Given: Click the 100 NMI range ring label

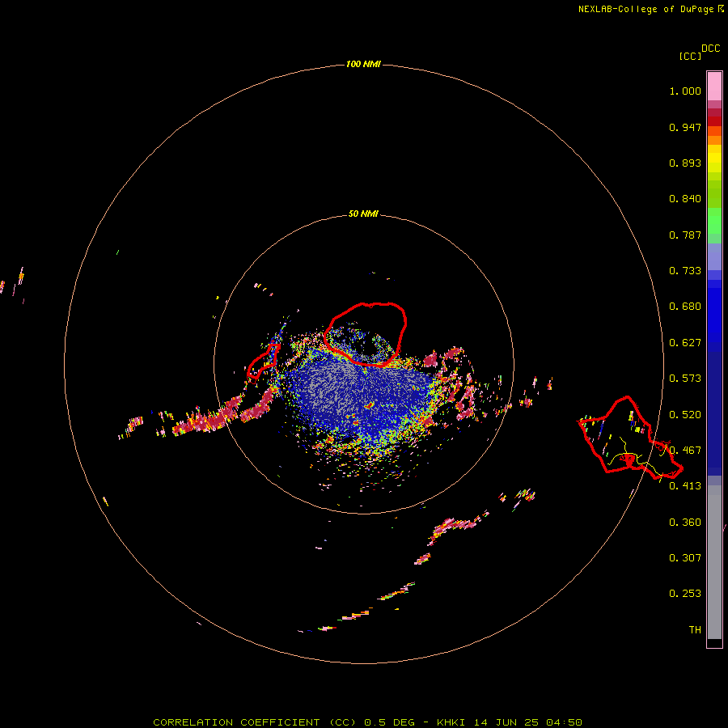Looking at the screenshot, I should pos(363,64).
